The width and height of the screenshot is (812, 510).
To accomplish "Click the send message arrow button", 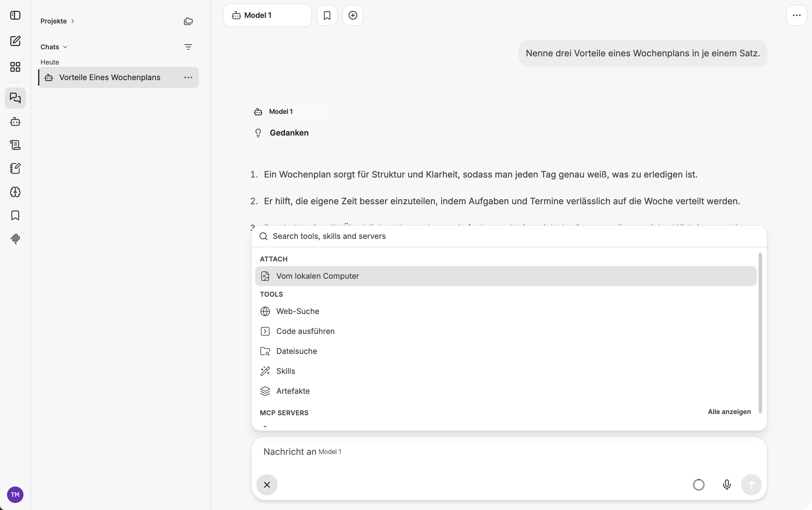I will pyautogui.click(x=751, y=485).
